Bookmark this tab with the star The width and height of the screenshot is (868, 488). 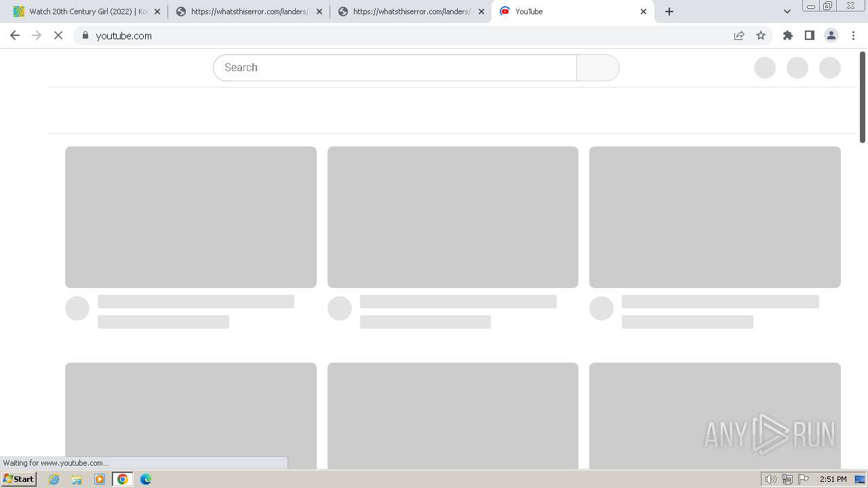coord(761,35)
